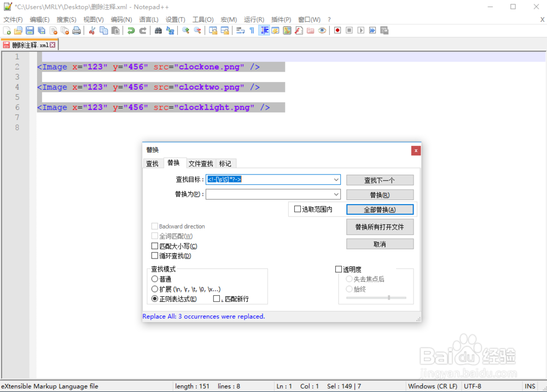
Task: Select the Cut tool on the toolbar
Action: [x=91, y=31]
